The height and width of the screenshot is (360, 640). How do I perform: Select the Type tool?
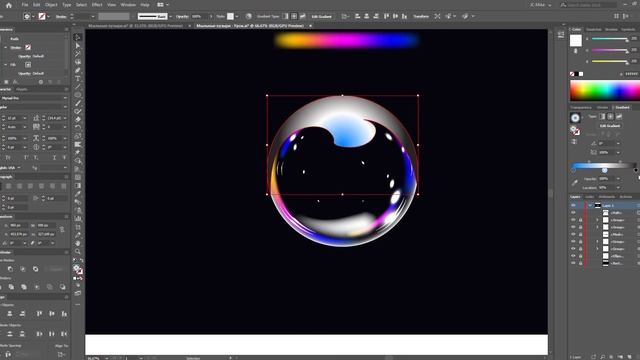pyautogui.click(x=78, y=78)
